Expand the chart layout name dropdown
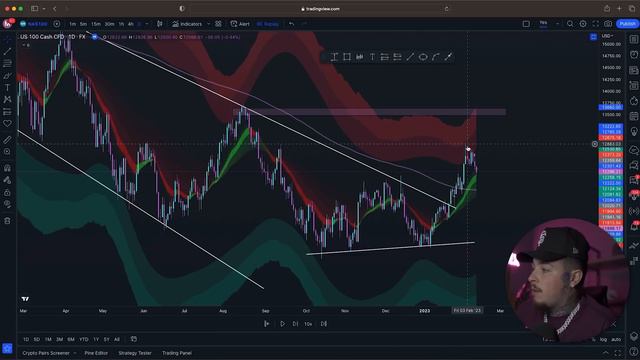 (x=558, y=24)
